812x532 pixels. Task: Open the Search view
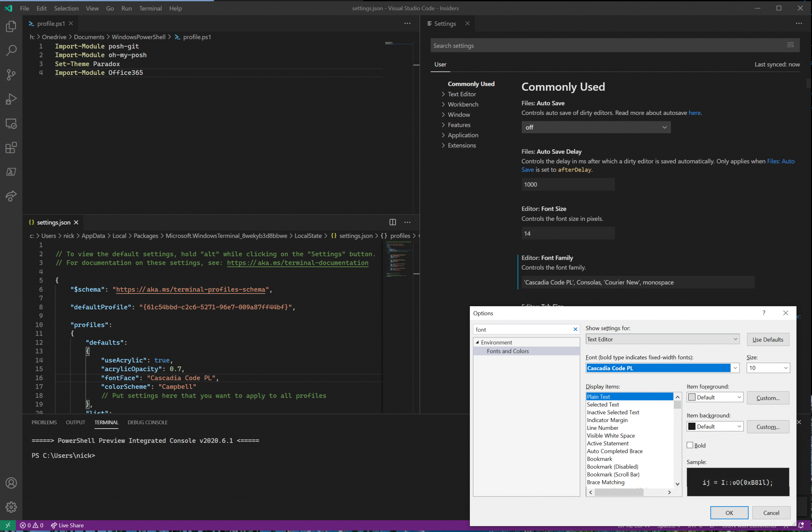click(x=11, y=50)
